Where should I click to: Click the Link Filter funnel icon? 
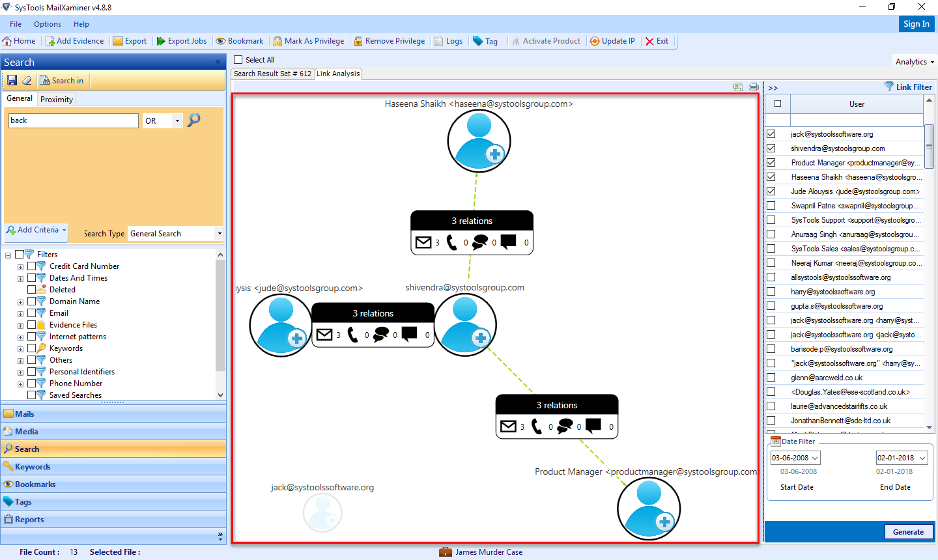click(888, 87)
